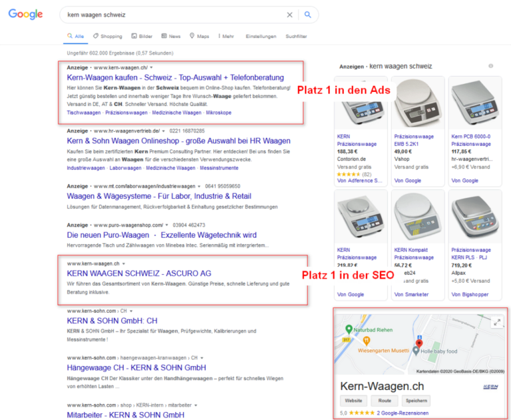
Task: Click the Naturbad Riehen green marker
Action: click(x=349, y=329)
